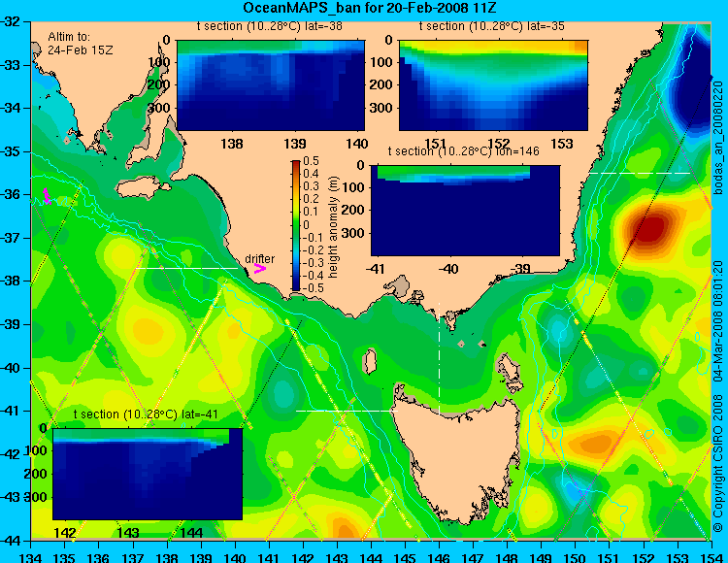Screen dimensions: 728x563
Task: Click '-44' on the left latitude axis
Action: click(11, 541)
